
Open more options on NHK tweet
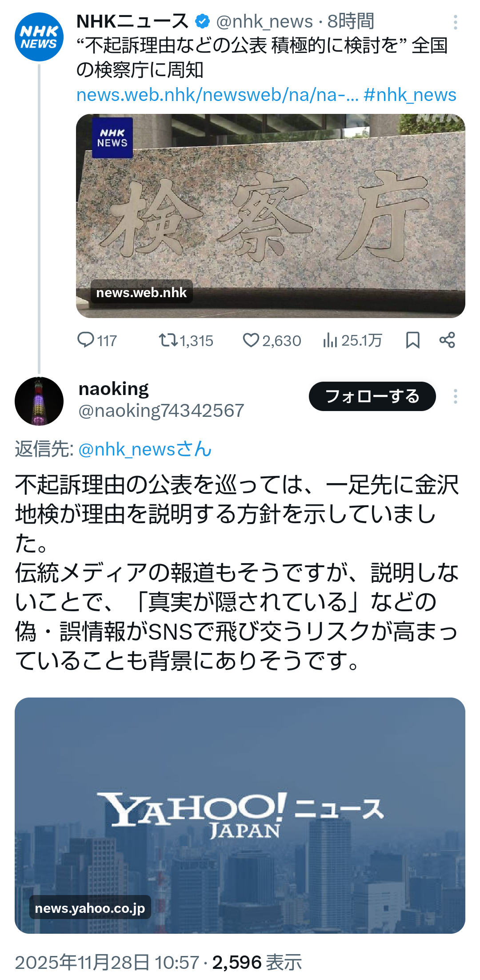(x=456, y=22)
